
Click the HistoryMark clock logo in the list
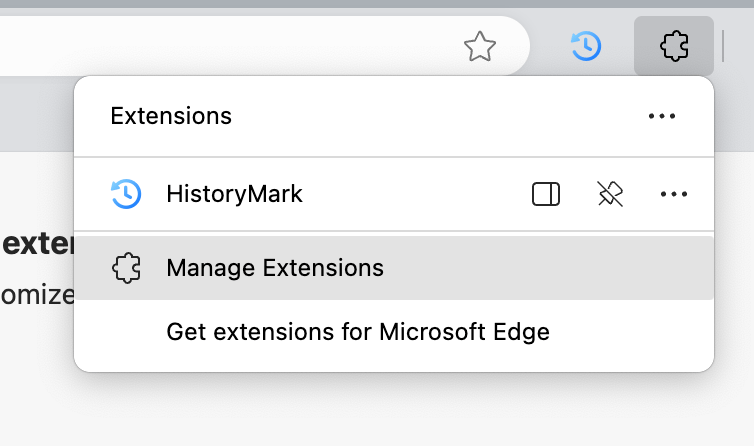126,194
